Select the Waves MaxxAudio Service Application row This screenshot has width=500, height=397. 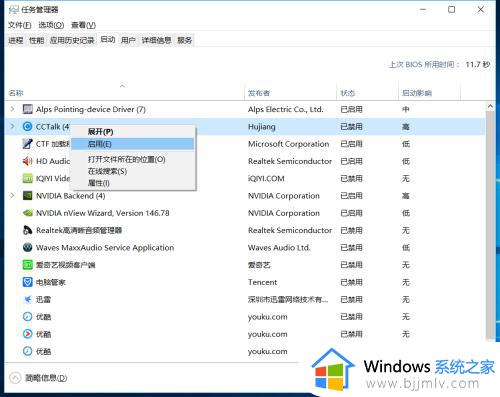(245, 248)
